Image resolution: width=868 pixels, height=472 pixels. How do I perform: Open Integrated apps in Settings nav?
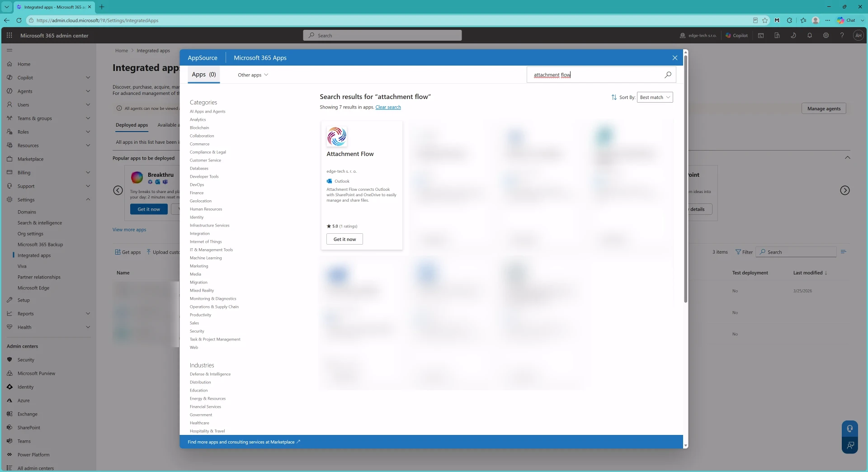pos(34,255)
